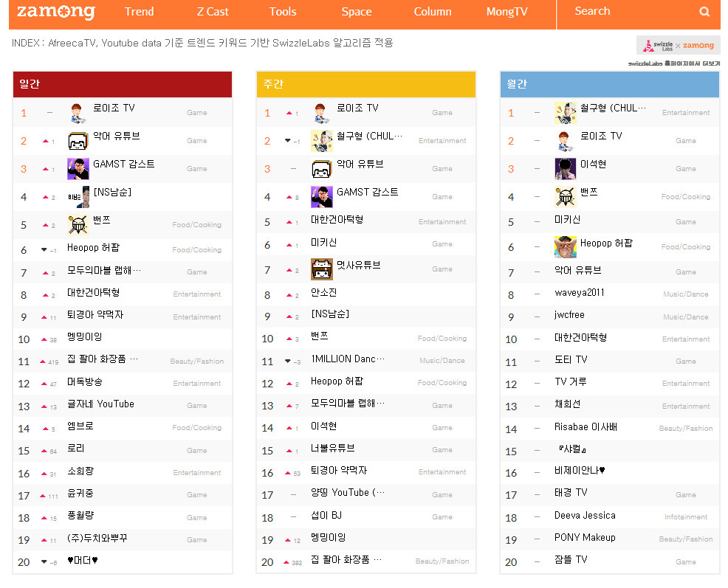
Task: Open 도티 TV channel link
Action: pyautogui.click(x=571, y=359)
